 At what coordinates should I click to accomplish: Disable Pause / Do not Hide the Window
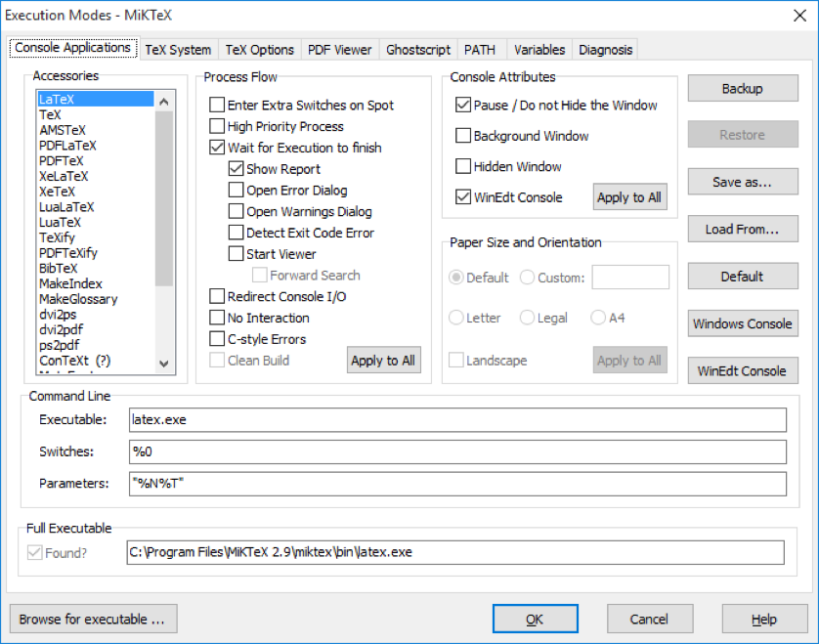click(463, 105)
